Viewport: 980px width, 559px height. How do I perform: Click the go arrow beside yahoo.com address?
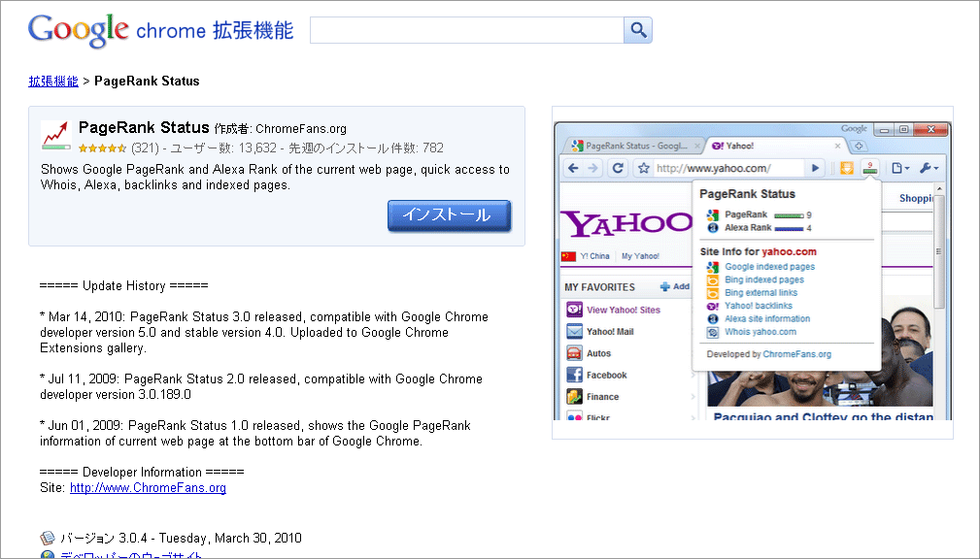pyautogui.click(x=815, y=168)
